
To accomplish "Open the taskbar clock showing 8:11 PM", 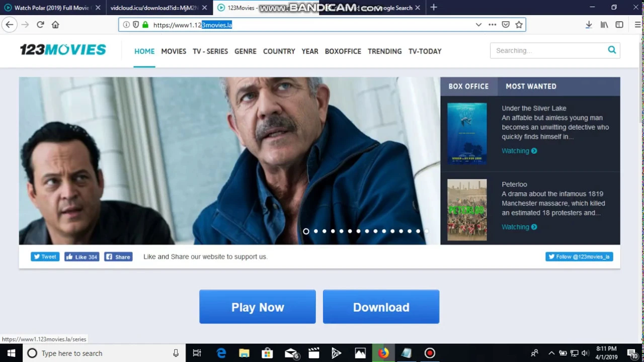I will click(x=606, y=353).
